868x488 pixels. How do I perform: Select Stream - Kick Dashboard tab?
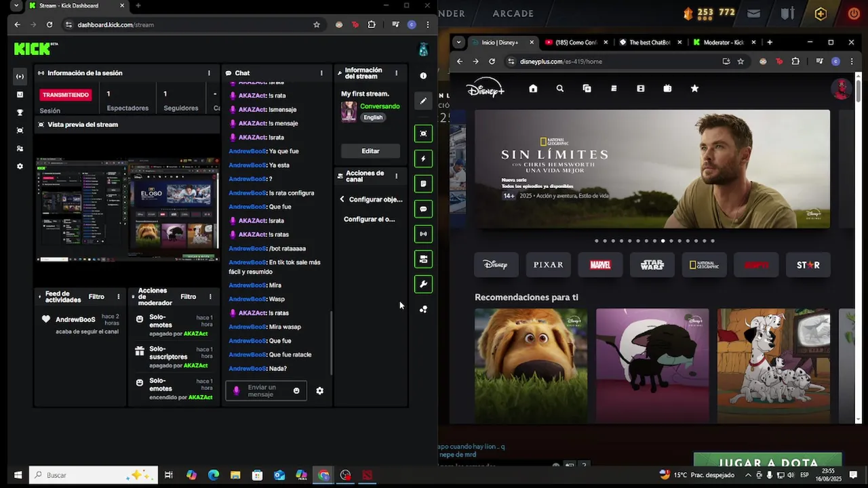tap(77, 5)
